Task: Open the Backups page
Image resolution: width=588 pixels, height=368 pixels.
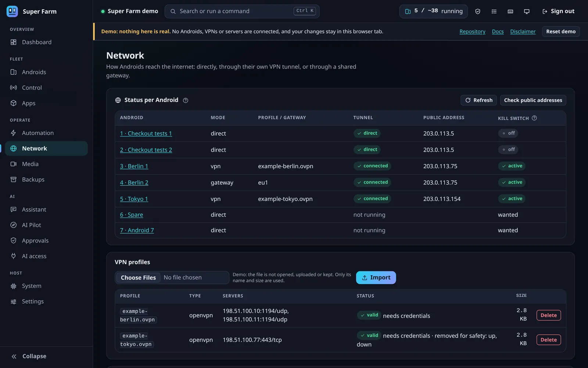Action: pyautogui.click(x=46, y=180)
